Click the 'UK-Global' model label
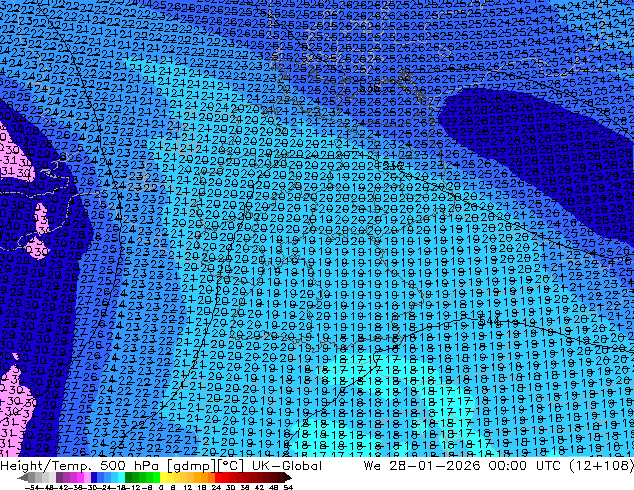This screenshot has width=634, height=490. [287, 465]
